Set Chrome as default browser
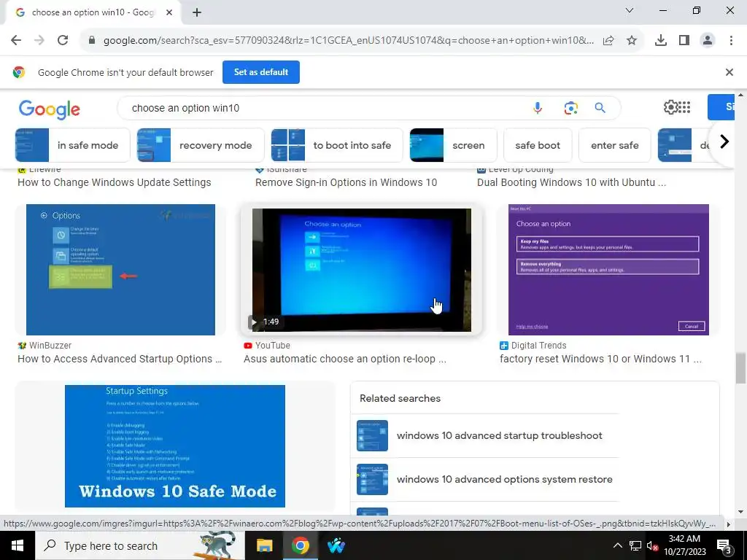Screen dimensions: 747x560 pyautogui.click(x=261, y=72)
